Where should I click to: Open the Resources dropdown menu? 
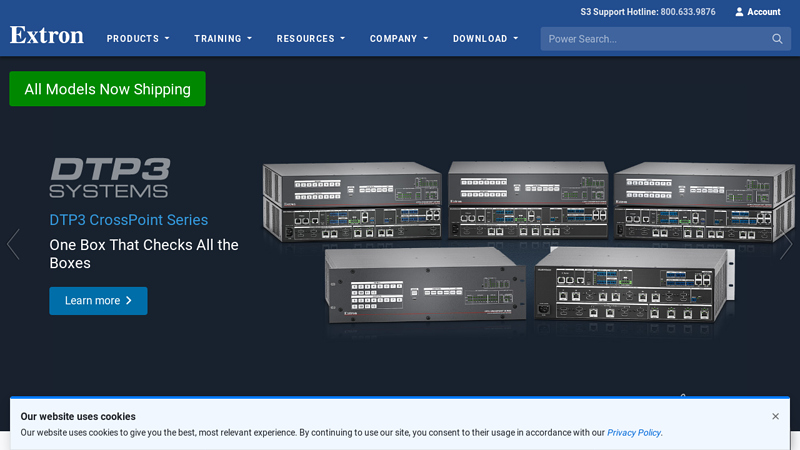tap(311, 39)
